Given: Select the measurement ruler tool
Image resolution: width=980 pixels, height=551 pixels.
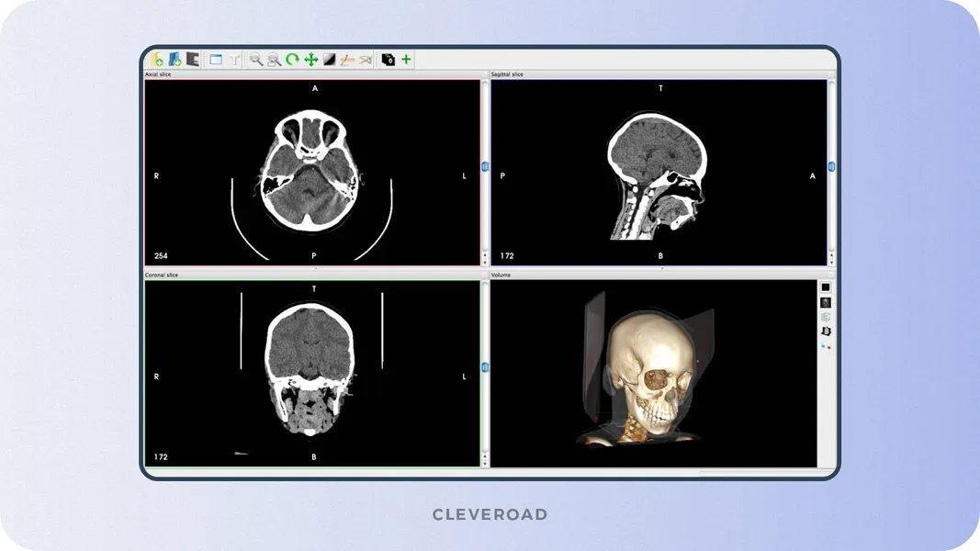Looking at the screenshot, I should point(348,60).
